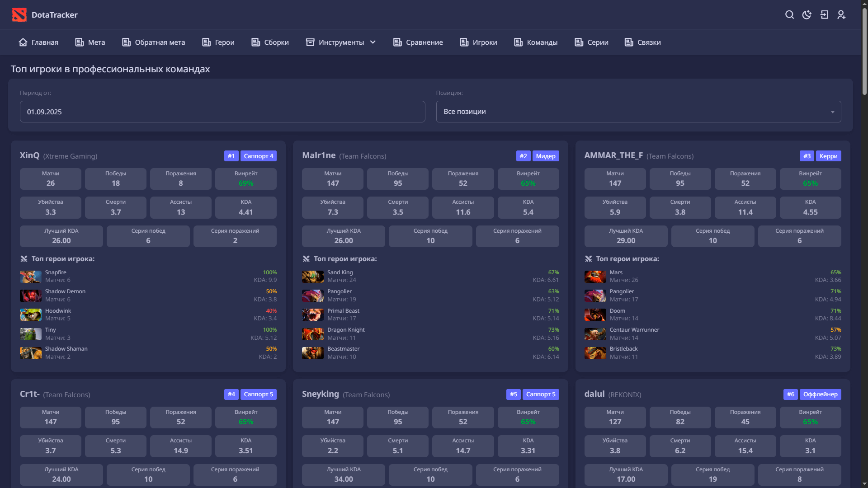Click the #1 rank badge
The image size is (868, 488).
coord(231,156)
